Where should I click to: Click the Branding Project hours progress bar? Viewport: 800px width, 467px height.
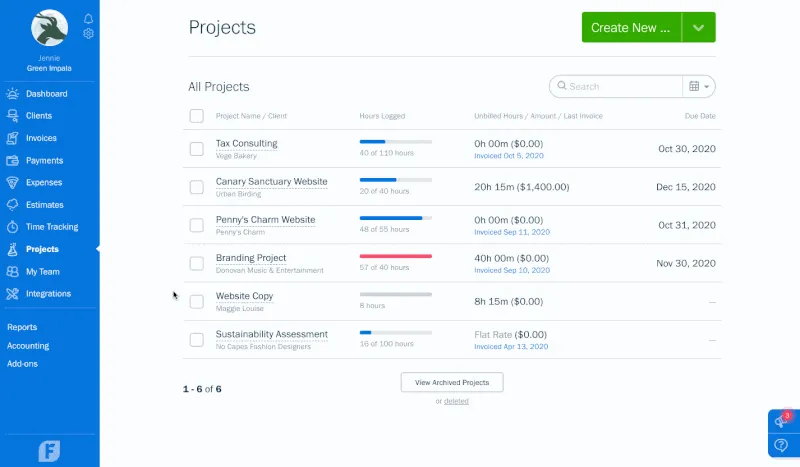[x=395, y=257]
